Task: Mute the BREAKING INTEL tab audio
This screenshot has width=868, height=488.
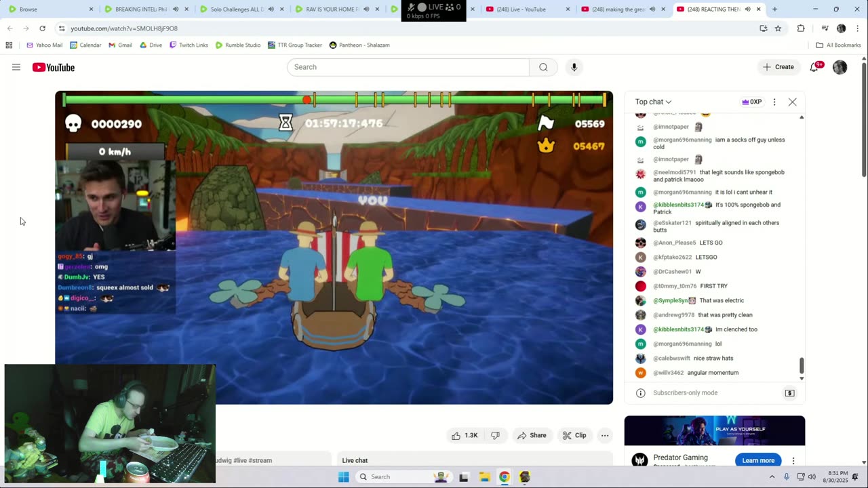Action: 176,9
